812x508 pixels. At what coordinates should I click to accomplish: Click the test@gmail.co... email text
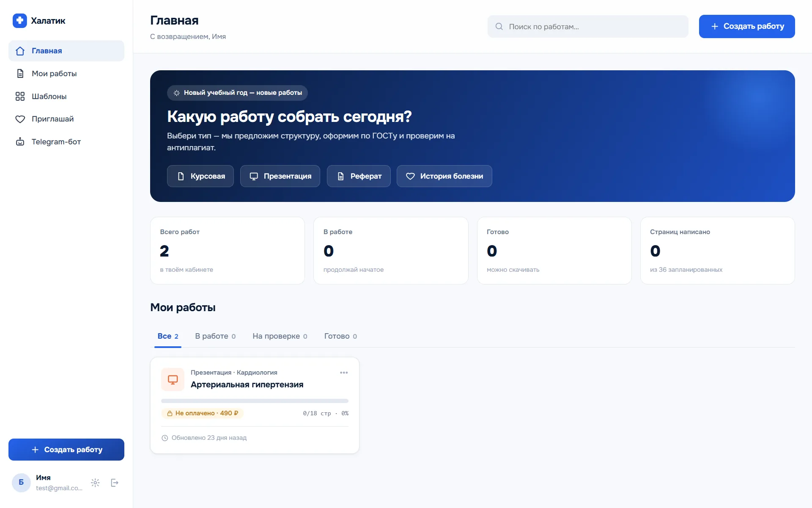coord(59,488)
